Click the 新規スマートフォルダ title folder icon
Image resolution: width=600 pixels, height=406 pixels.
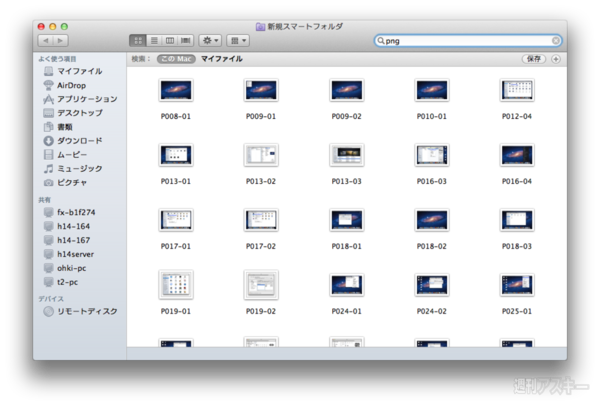tap(261, 26)
